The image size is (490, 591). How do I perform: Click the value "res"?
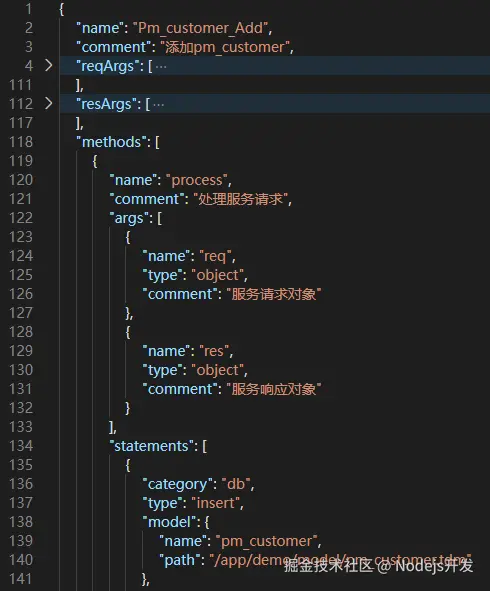(x=214, y=351)
